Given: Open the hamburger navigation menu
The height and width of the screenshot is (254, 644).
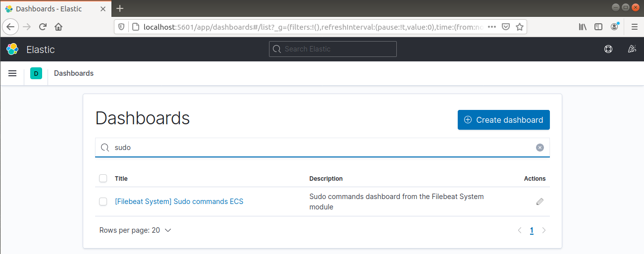Looking at the screenshot, I should tap(12, 73).
